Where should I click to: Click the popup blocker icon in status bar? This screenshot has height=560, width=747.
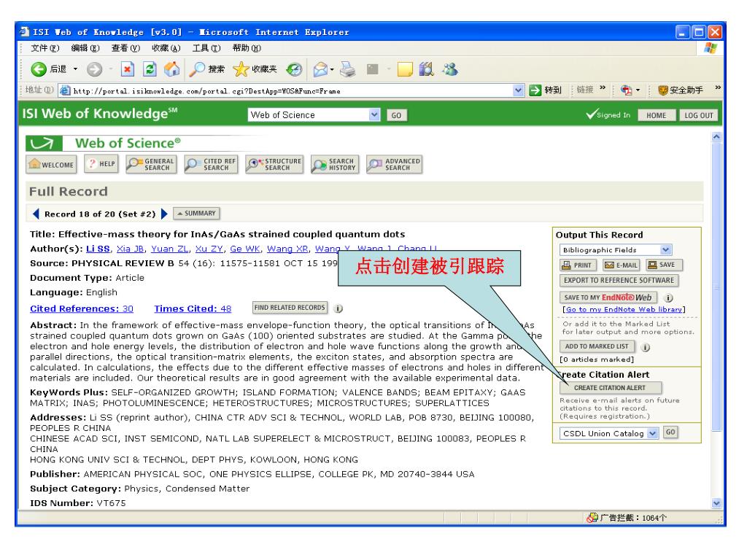(592, 518)
